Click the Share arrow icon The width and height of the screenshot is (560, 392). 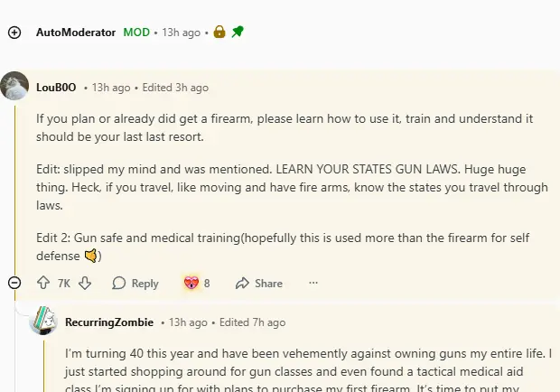[x=242, y=283]
